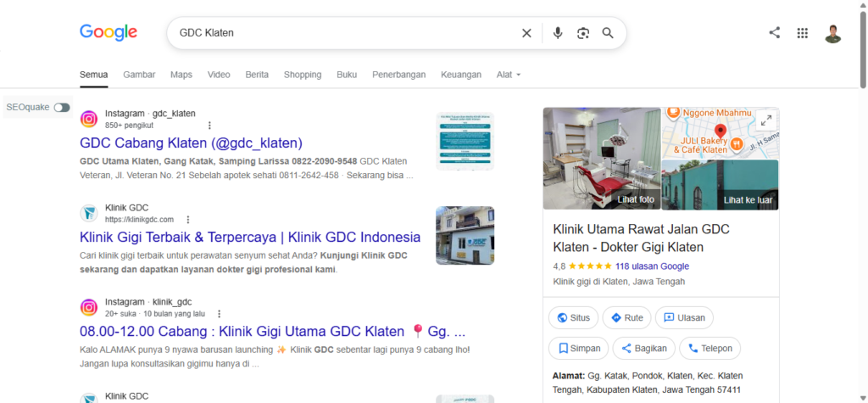Call the clinic via the Telepon button
Image resolution: width=868 pixels, height=403 pixels.
click(709, 348)
